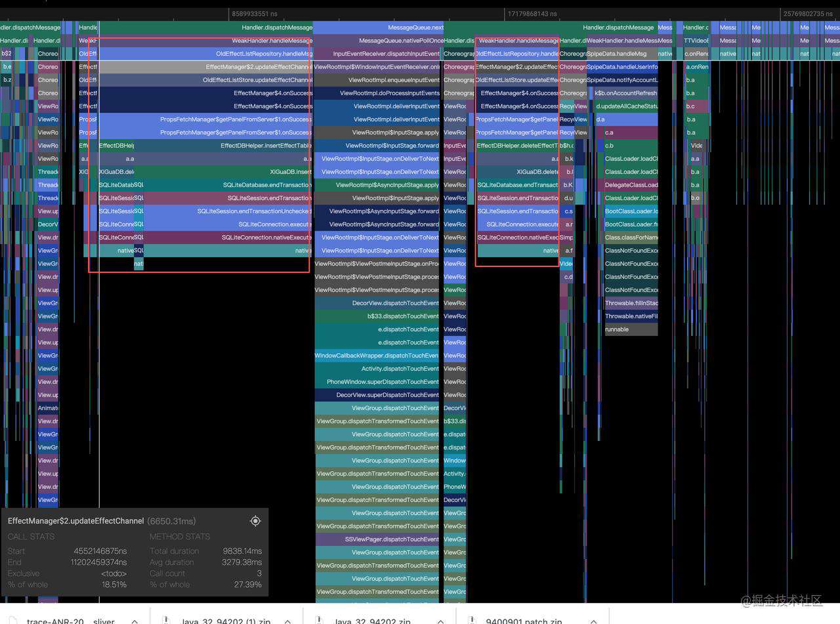This screenshot has height=624, width=840.
Task: Click the 27.39% of whole value
Action: point(248,585)
